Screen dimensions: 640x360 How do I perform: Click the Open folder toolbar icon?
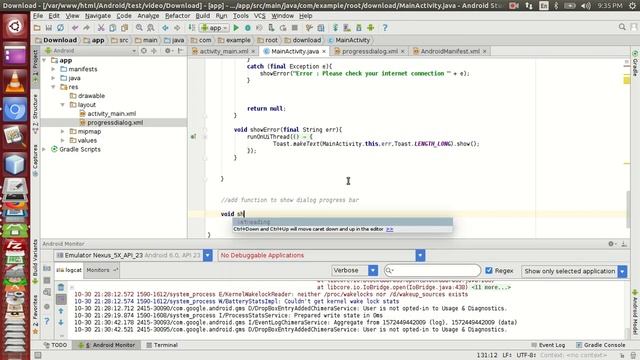37,28
